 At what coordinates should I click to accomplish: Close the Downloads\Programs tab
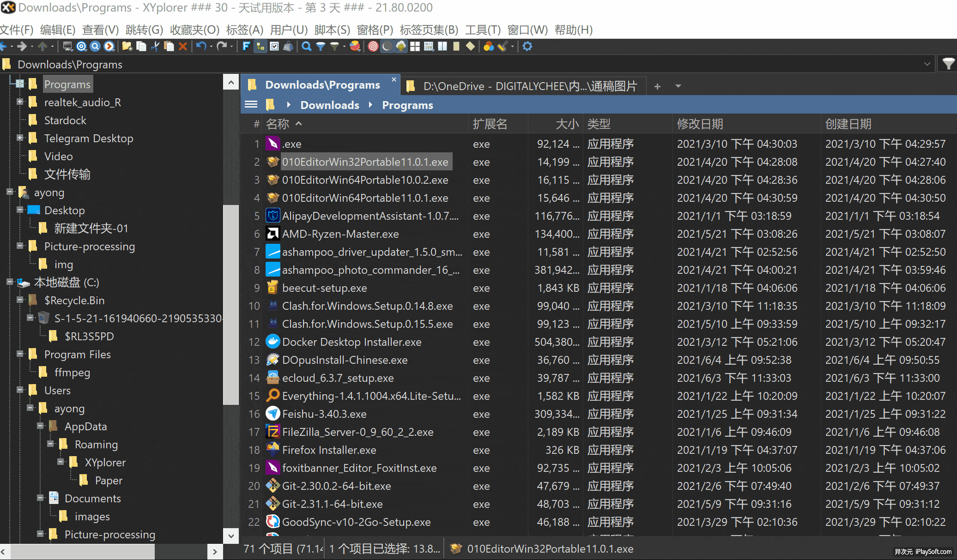[394, 79]
